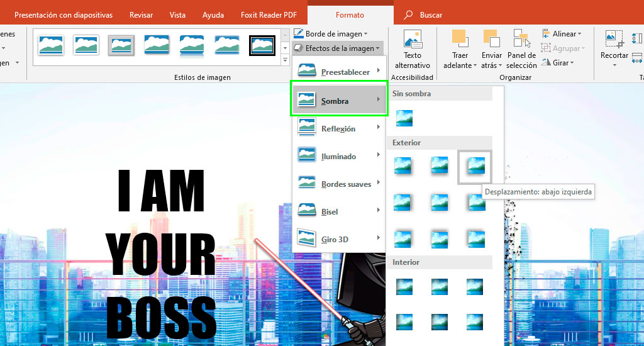The image size is (644, 346).
Task: Click Traer adelante icon
Action: (x=460, y=38)
